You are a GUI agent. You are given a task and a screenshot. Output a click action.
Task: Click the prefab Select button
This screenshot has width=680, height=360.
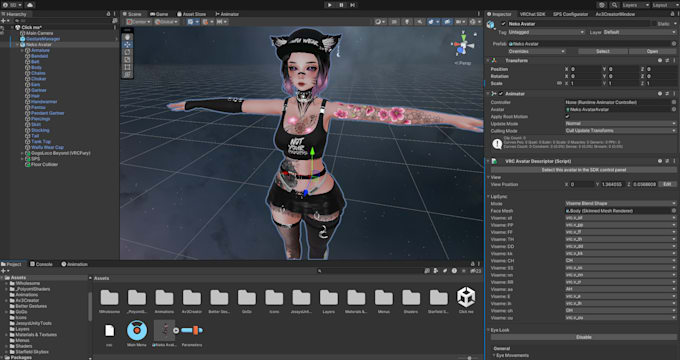602,51
